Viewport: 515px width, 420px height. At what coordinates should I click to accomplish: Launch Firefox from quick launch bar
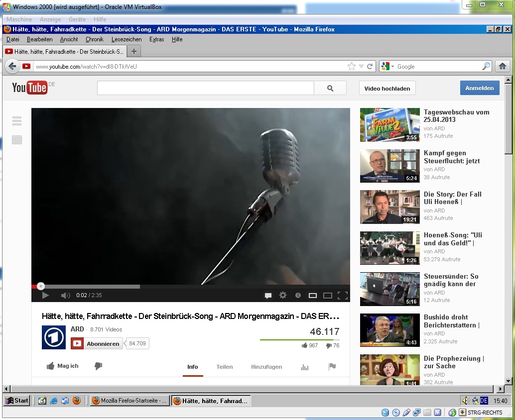tap(77, 401)
